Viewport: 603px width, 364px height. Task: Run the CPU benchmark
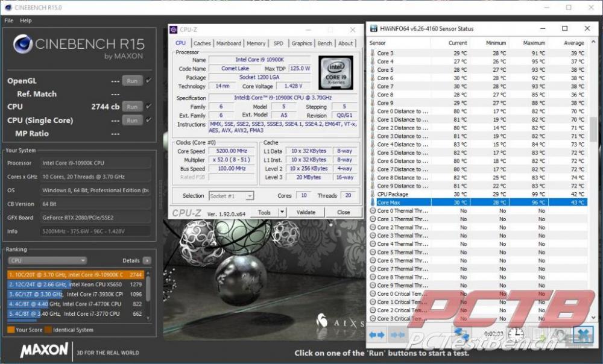(x=132, y=107)
